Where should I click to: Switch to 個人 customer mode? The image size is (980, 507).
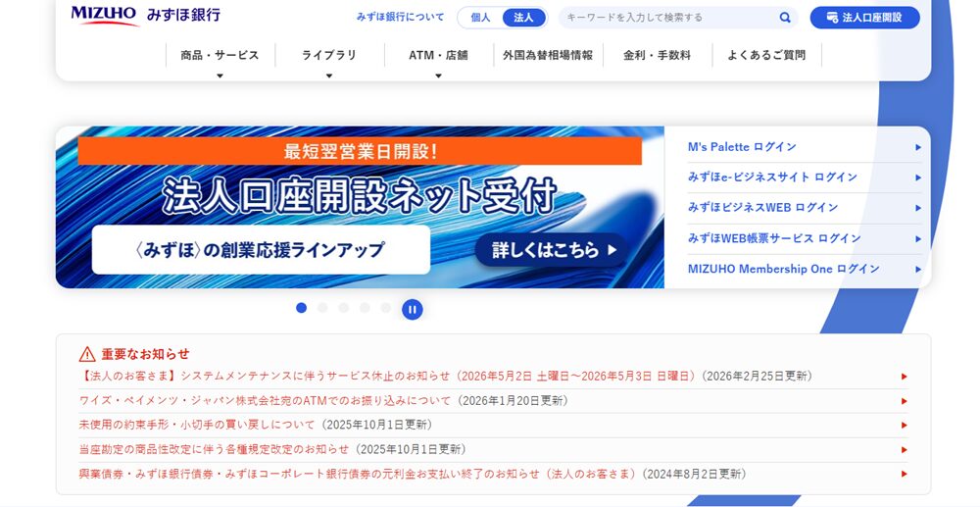480,18
